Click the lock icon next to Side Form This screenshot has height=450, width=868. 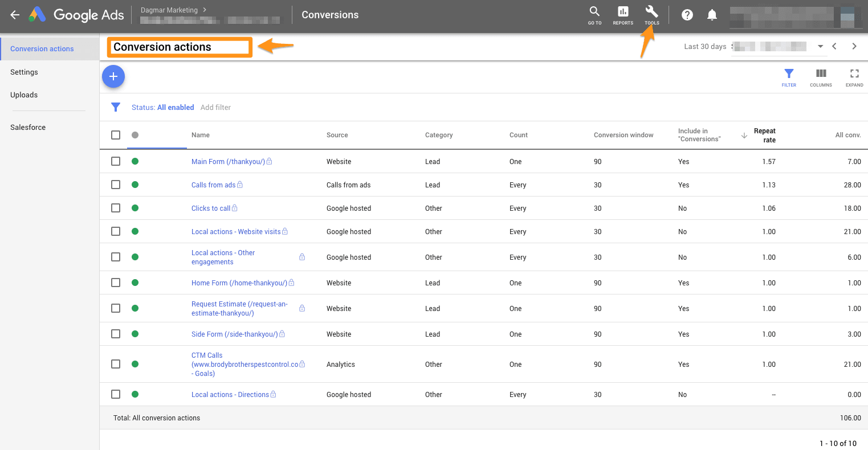pos(282,334)
